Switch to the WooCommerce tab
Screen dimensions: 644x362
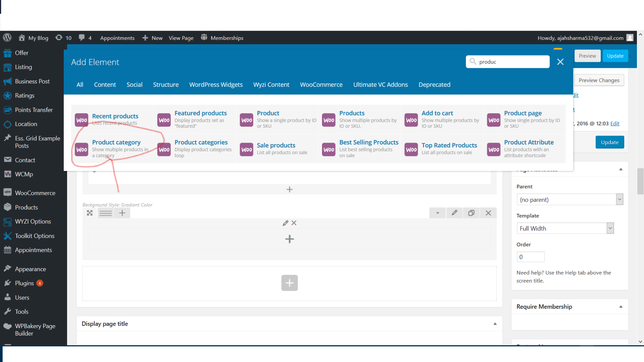pos(321,85)
